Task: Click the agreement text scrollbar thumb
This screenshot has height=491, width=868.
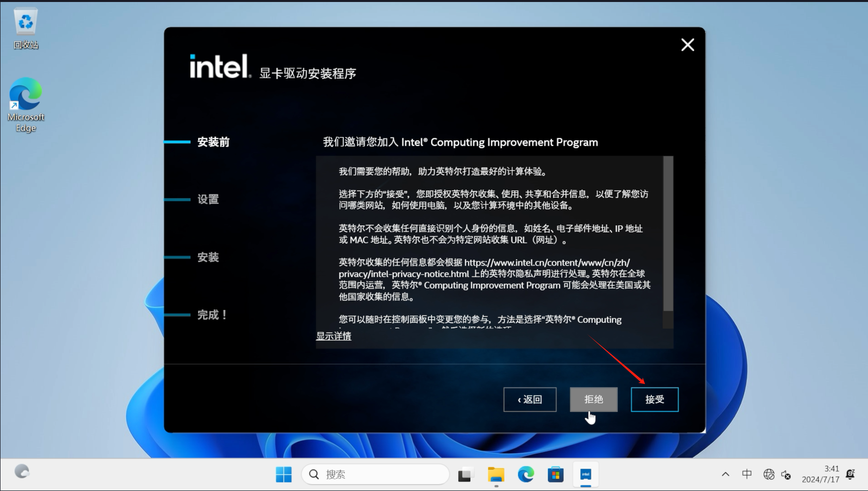Action: (668, 234)
